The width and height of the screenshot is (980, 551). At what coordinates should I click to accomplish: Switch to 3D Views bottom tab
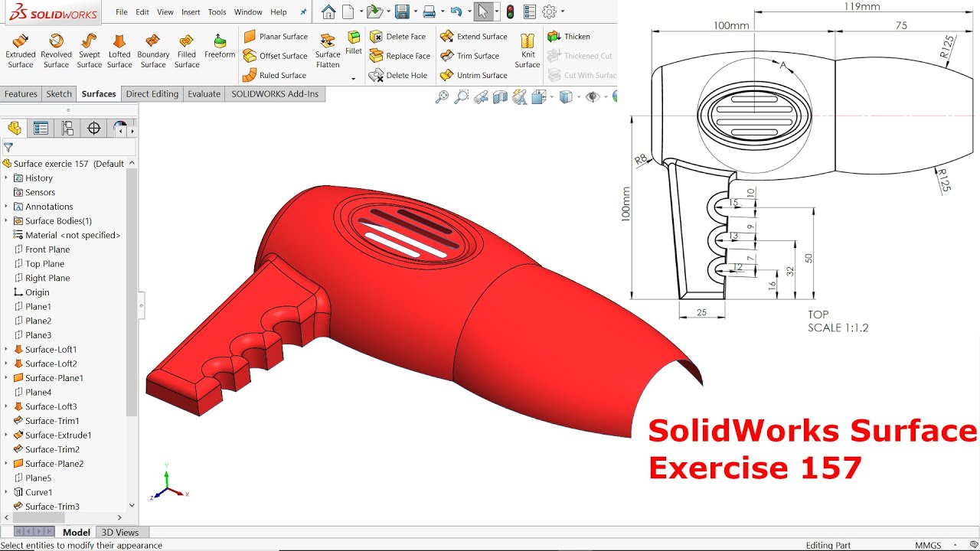pos(121,533)
